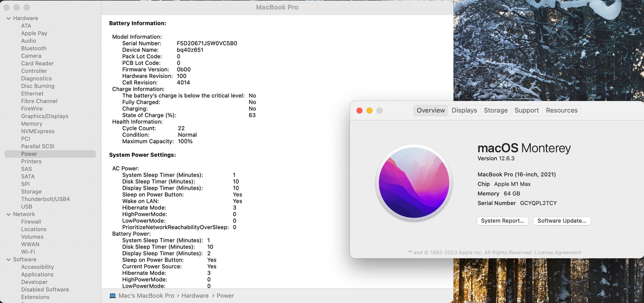644x303 pixels.
Task: Select Memory in the sidebar
Action: click(x=32, y=124)
